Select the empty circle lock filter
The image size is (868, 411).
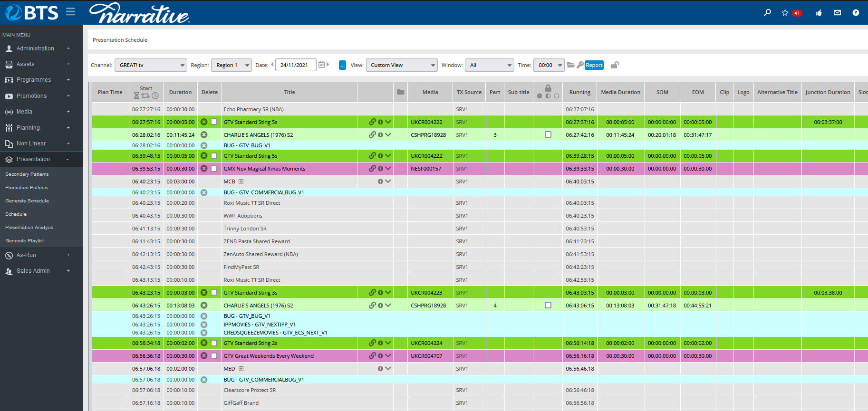[557, 96]
